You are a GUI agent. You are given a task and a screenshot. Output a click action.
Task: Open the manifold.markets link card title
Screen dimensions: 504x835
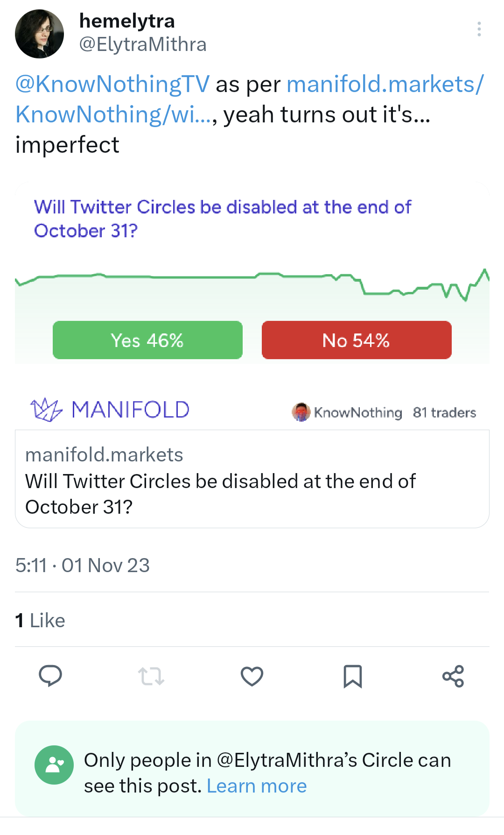[220, 494]
